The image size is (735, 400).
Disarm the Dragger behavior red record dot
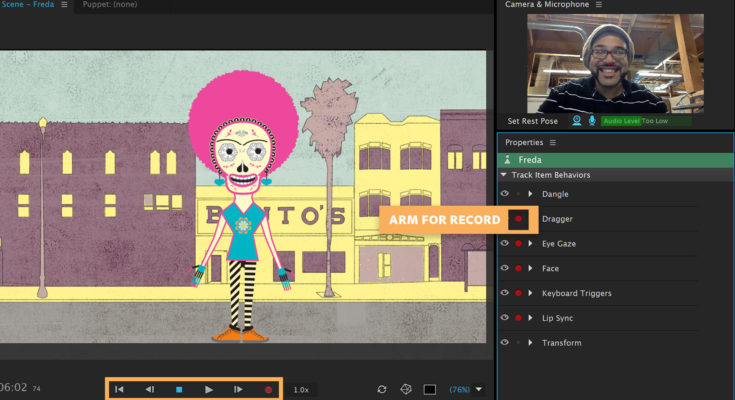(518, 219)
